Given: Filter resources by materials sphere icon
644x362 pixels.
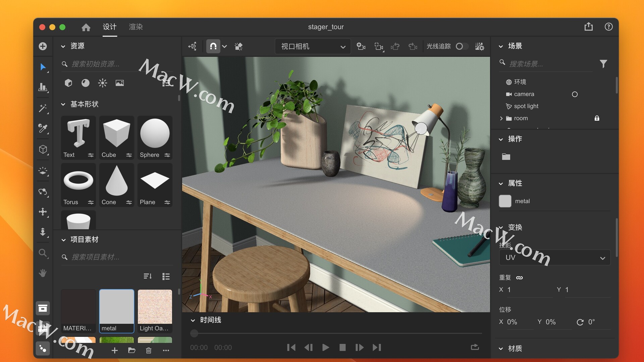Looking at the screenshot, I should [86, 83].
